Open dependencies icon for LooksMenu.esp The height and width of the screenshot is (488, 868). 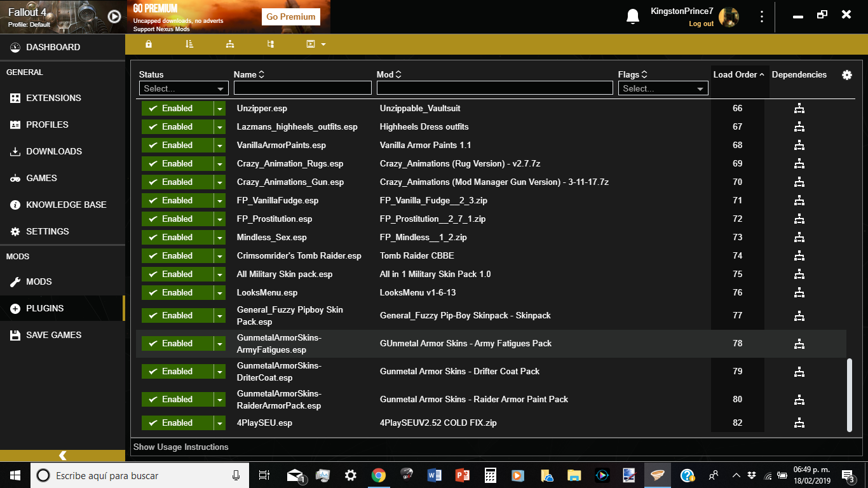pyautogui.click(x=799, y=293)
